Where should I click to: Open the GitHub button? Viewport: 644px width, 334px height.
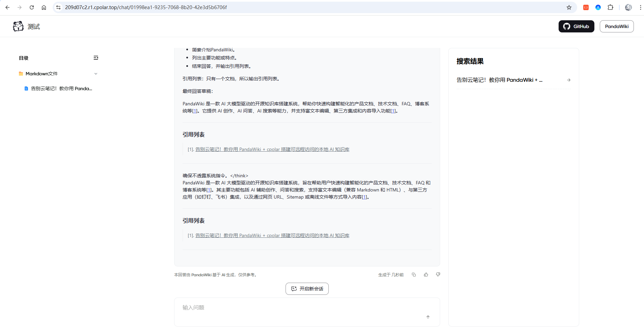576,26
